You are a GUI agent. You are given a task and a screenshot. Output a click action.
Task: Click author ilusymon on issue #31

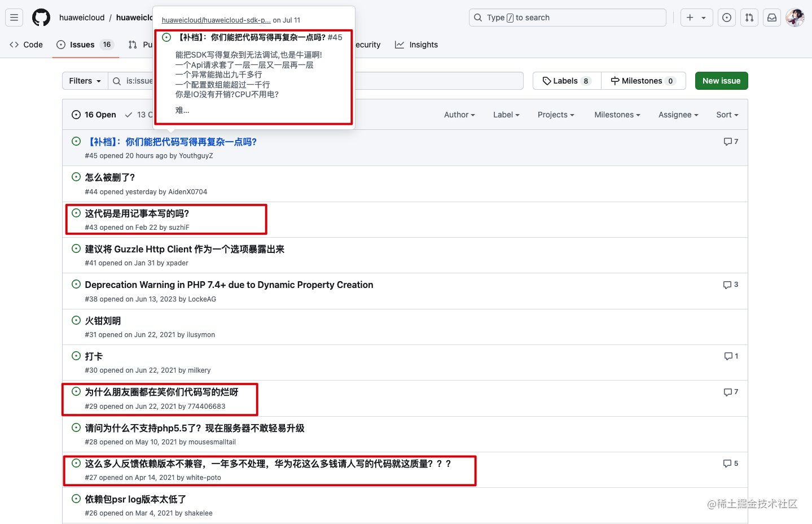click(201, 335)
